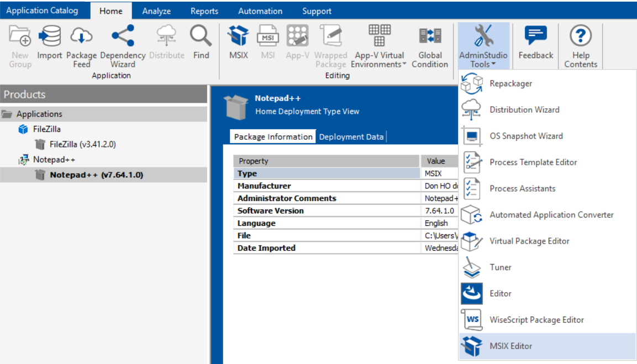Click the WiseScript WS icon
The image size is (637, 364).
pos(472,320)
